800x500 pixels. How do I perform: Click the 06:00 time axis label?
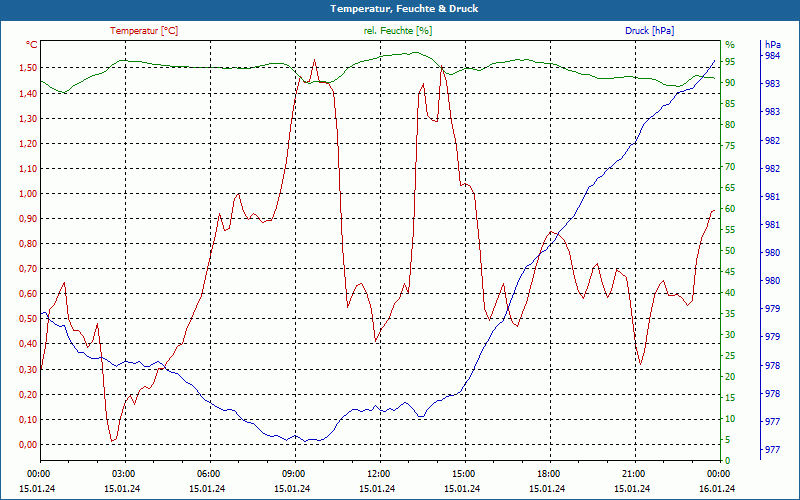209,473
